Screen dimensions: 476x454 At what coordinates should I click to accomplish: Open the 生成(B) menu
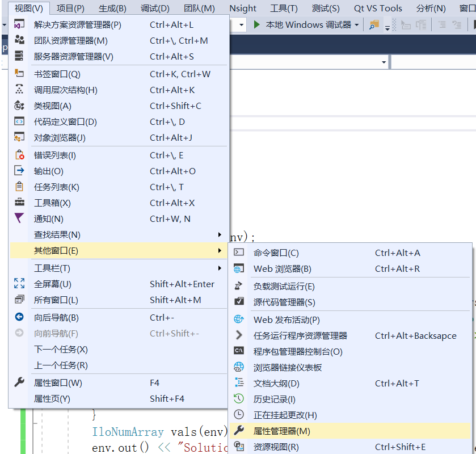tap(112, 8)
